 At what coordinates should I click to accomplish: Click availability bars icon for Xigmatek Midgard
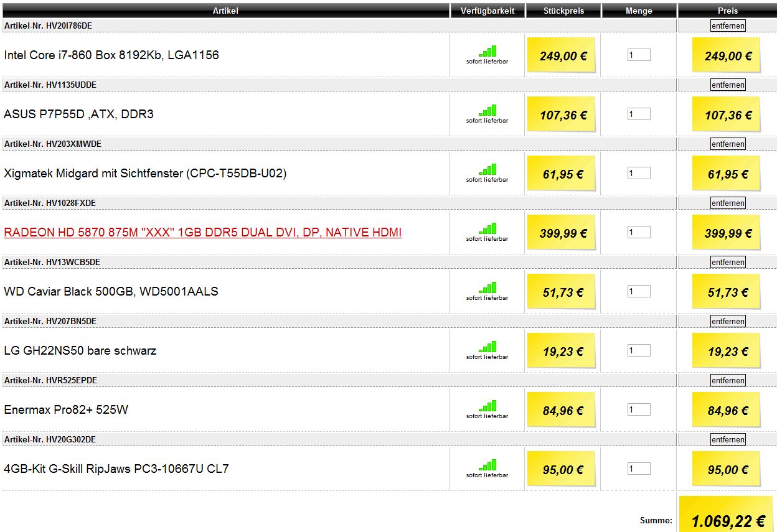487,169
